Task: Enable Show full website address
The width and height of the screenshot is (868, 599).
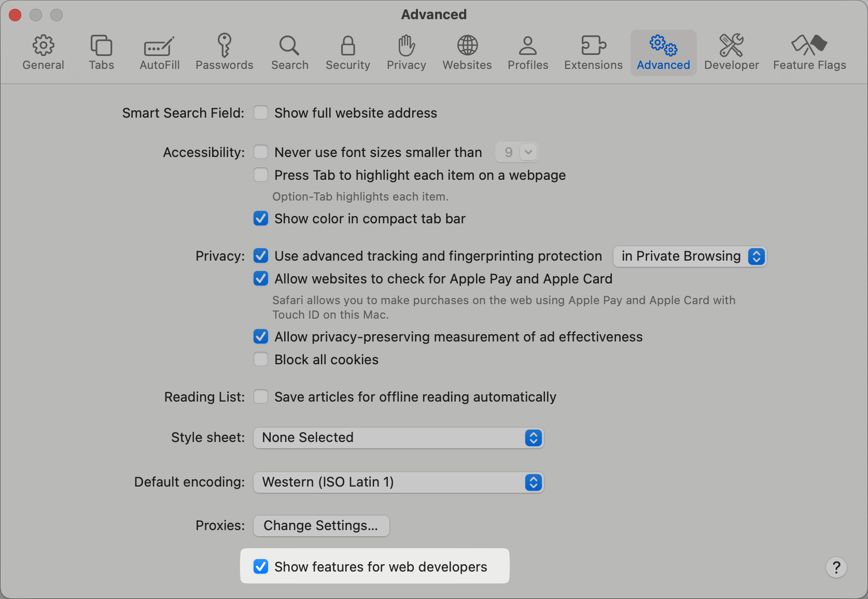Action: point(261,113)
